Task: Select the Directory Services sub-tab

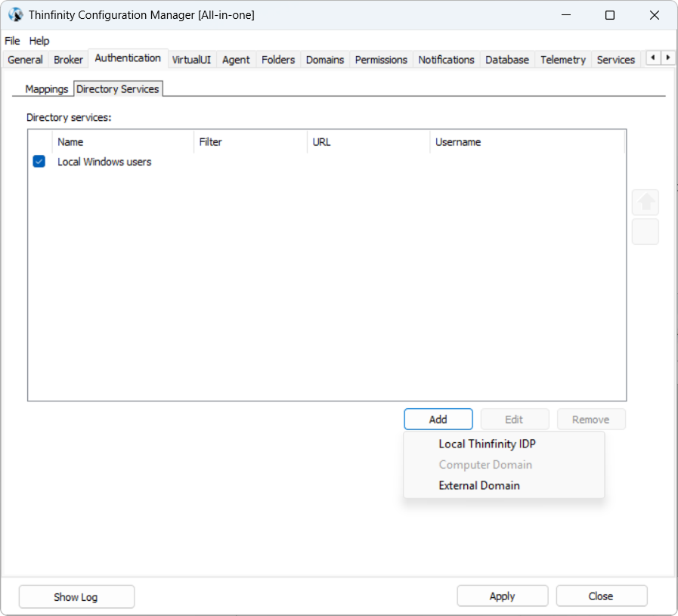Action: tap(118, 88)
